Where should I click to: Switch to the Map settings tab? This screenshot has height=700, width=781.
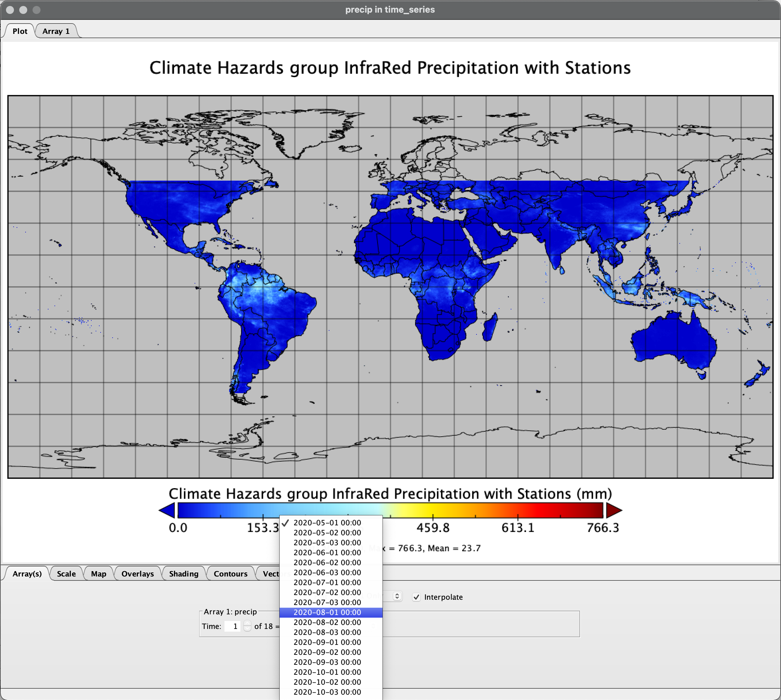(98, 573)
